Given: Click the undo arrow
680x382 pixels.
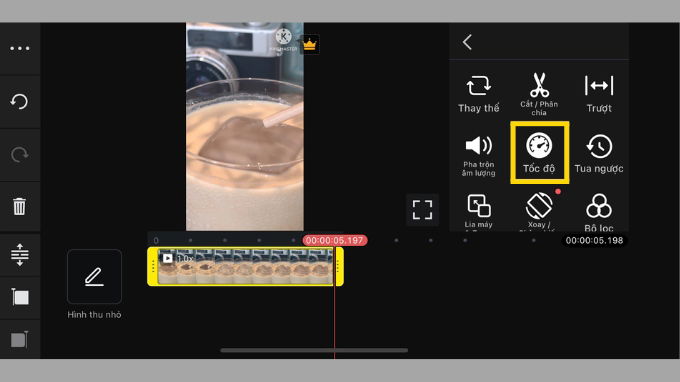Looking at the screenshot, I should tap(20, 101).
